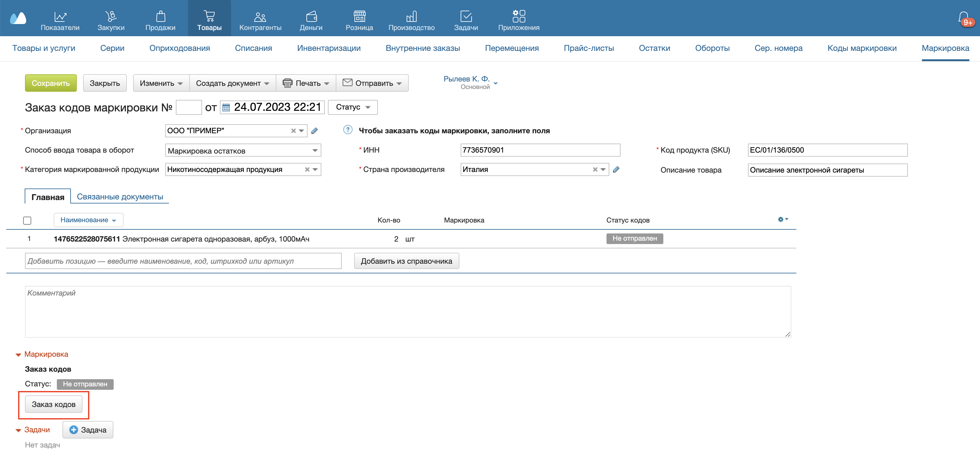Open the Статус dropdown

pyautogui.click(x=353, y=107)
